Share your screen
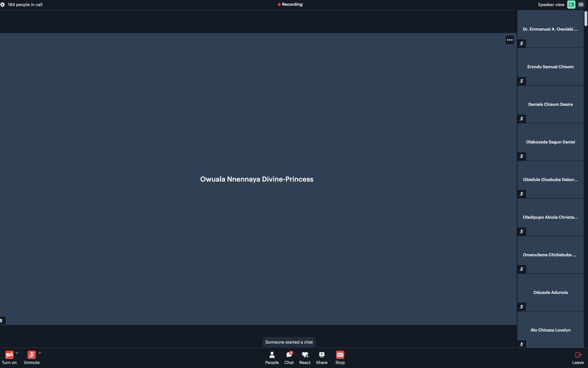 point(321,358)
